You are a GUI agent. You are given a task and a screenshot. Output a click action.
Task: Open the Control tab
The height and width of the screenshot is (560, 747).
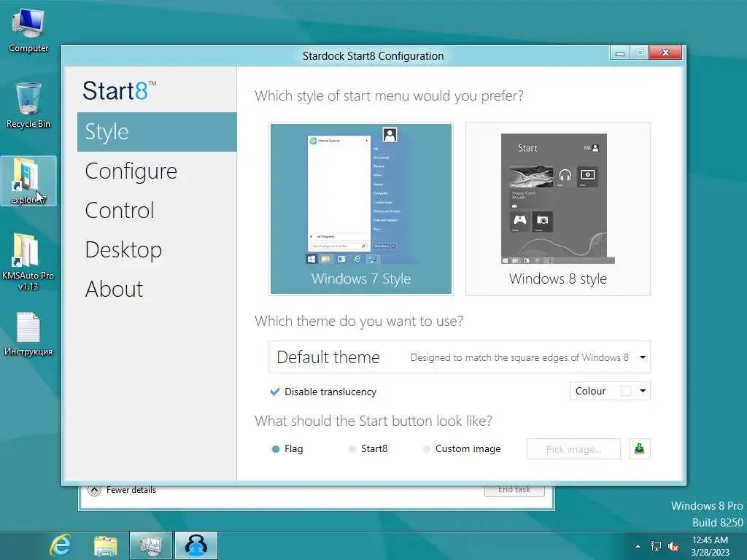[157, 211]
